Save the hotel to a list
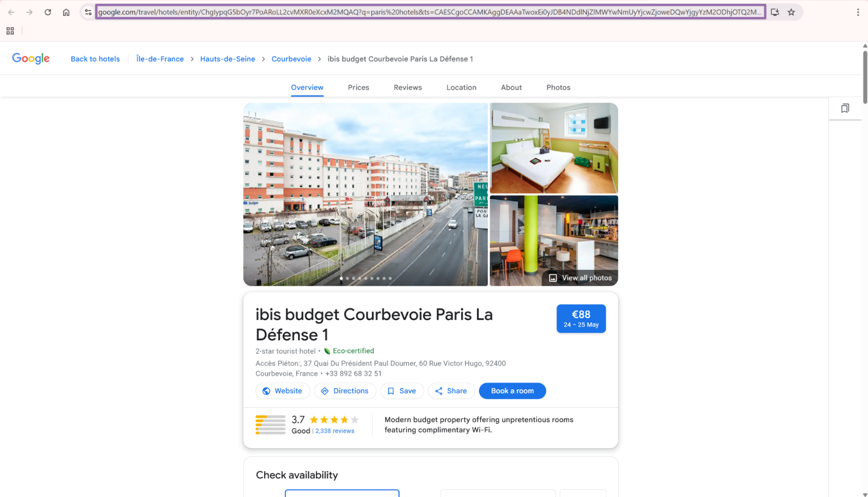 point(402,391)
